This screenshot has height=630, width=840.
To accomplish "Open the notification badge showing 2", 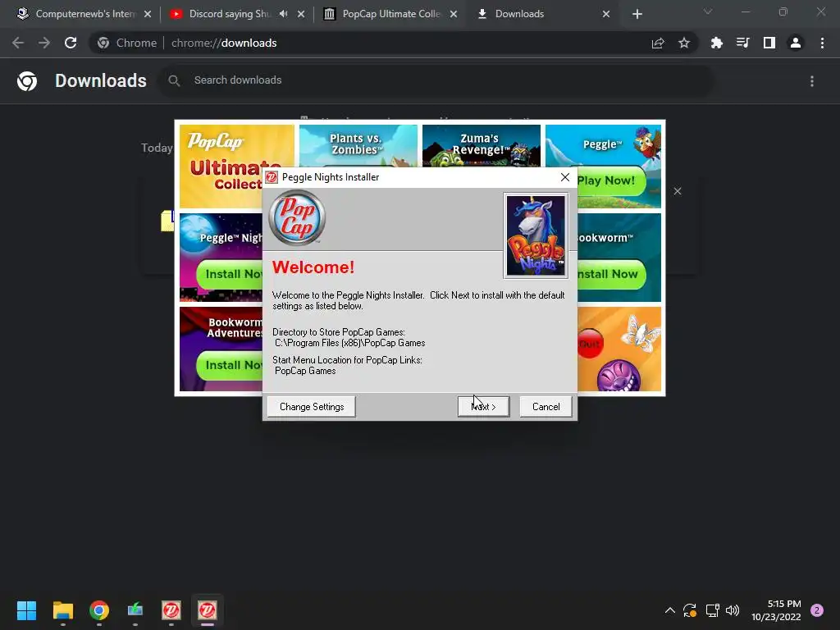I will (817, 610).
